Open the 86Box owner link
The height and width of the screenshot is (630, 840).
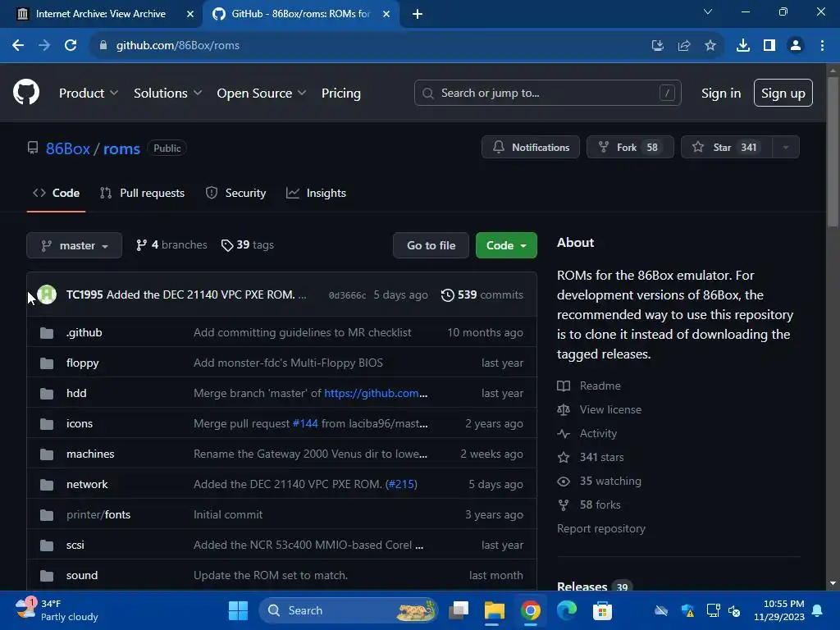(x=68, y=148)
